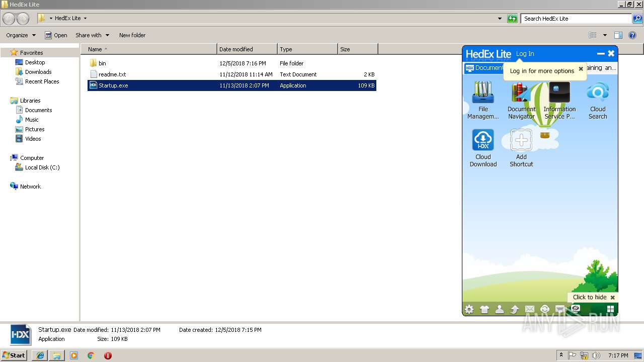
Task: Click the message card icon in HedEx toolbar
Action: [x=560, y=309]
